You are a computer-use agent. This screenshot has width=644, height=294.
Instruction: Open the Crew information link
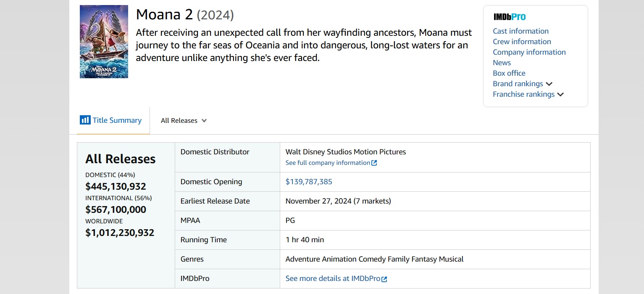click(522, 42)
